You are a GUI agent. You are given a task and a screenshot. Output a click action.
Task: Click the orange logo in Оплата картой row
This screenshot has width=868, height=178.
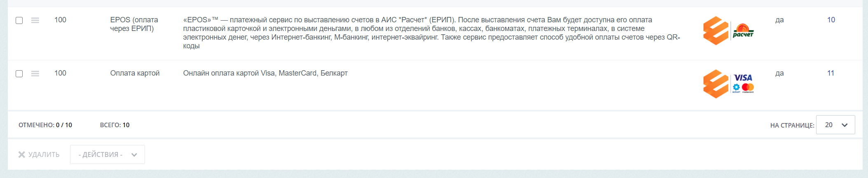click(x=716, y=84)
